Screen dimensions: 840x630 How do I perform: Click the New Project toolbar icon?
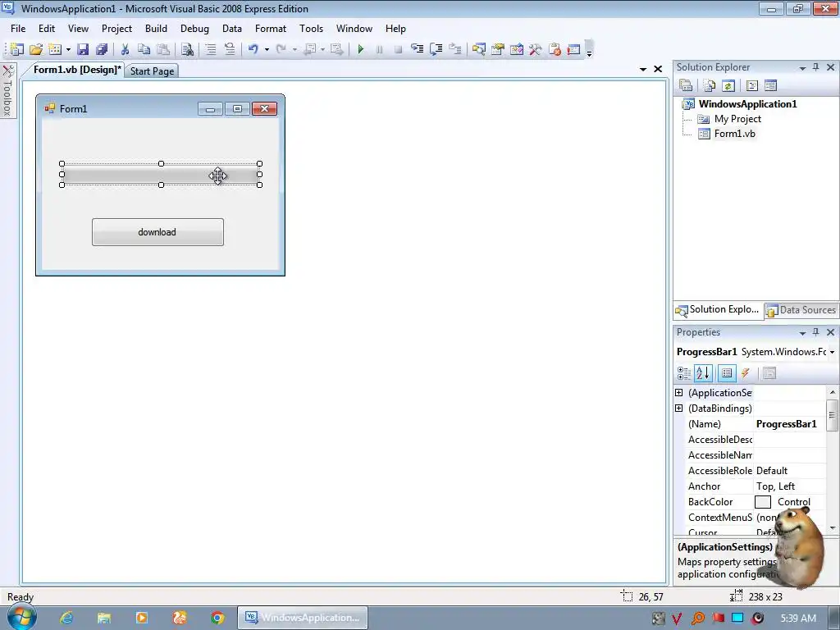tap(16, 49)
